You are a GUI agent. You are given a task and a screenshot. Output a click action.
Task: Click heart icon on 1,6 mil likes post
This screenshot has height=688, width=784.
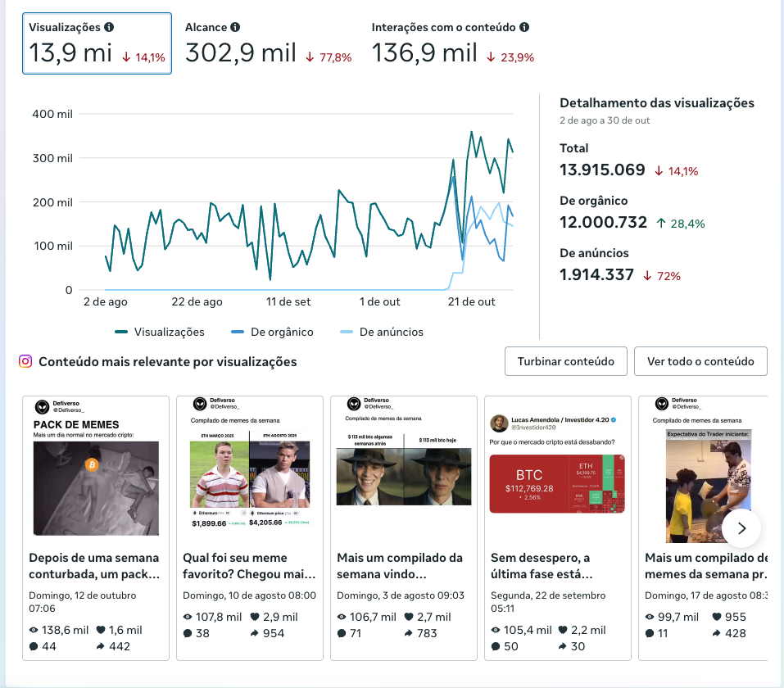[x=101, y=630]
